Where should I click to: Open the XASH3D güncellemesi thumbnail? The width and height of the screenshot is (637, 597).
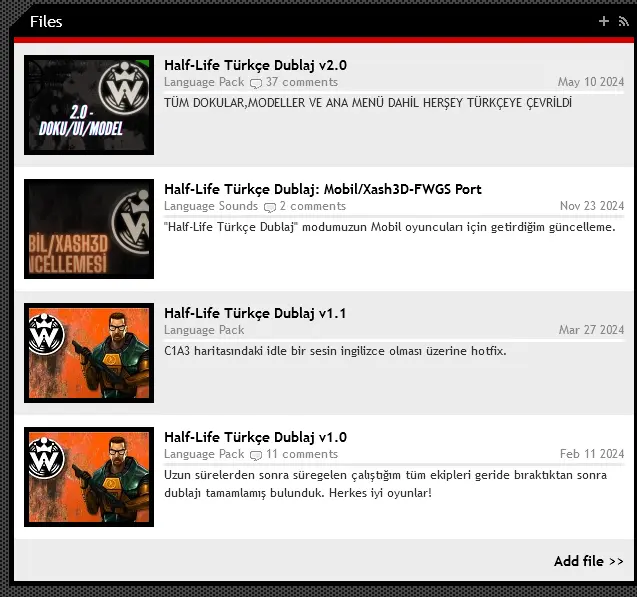point(89,229)
